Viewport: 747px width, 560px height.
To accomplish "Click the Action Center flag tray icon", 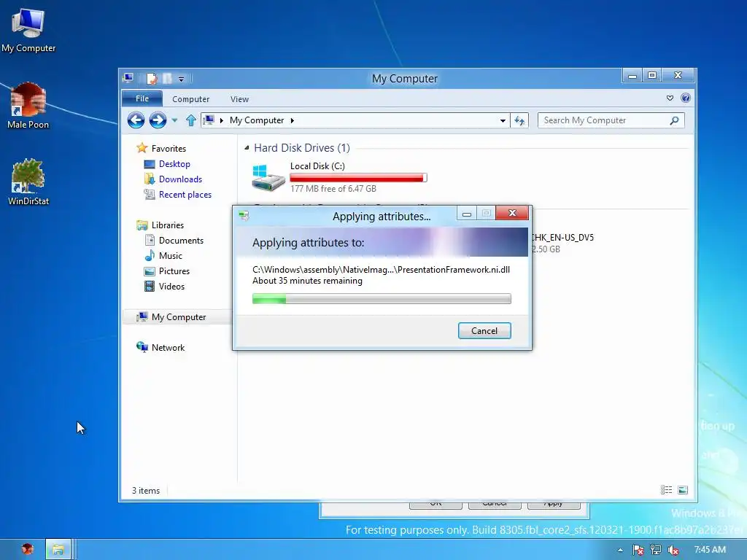I will point(638,550).
